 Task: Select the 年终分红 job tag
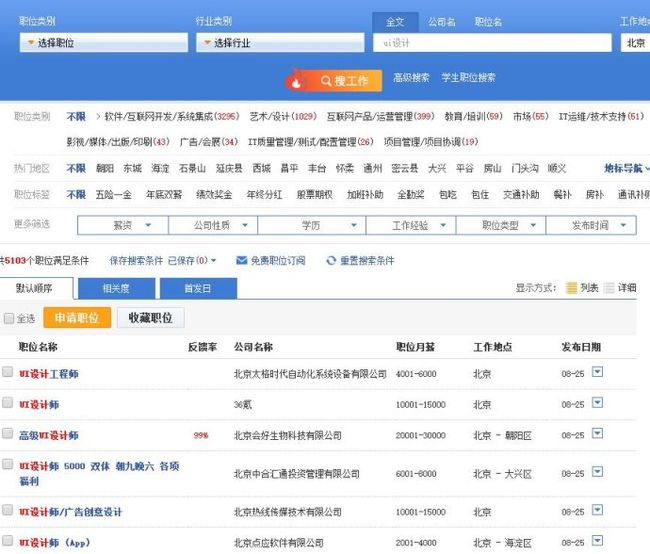point(264,194)
